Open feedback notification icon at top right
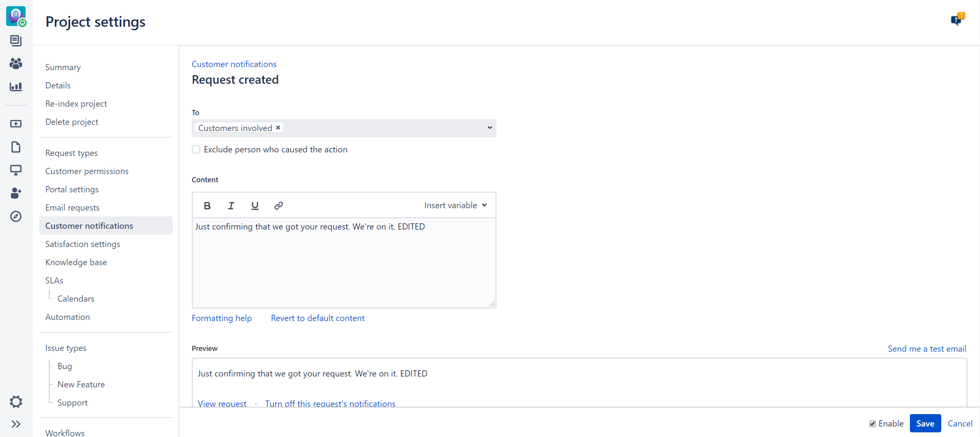 [x=957, y=19]
